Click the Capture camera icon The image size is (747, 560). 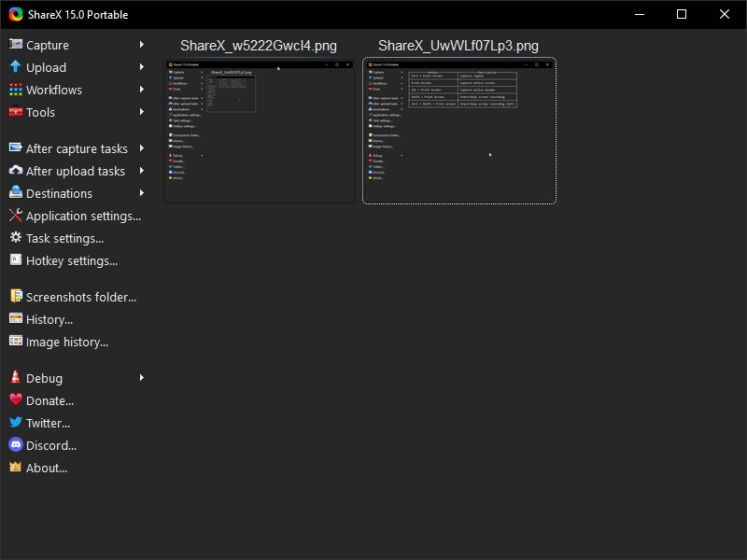(x=16, y=45)
